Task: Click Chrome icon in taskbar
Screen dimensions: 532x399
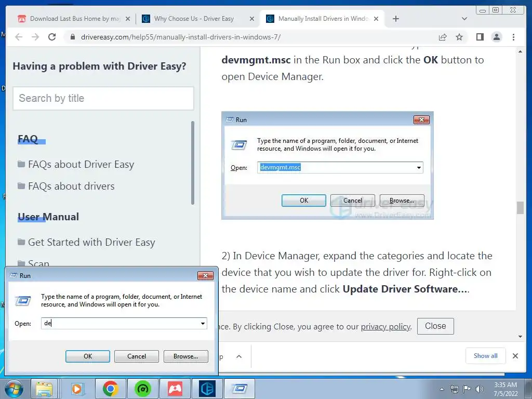Action: [x=110, y=389]
